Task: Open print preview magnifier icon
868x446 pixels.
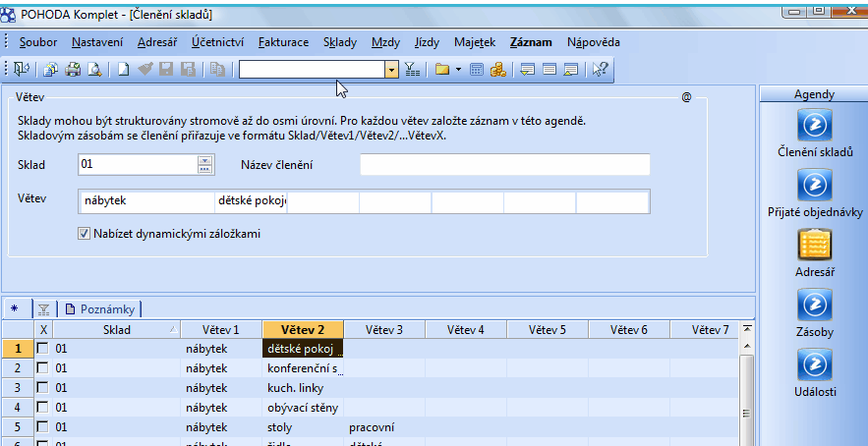Action: [x=95, y=69]
